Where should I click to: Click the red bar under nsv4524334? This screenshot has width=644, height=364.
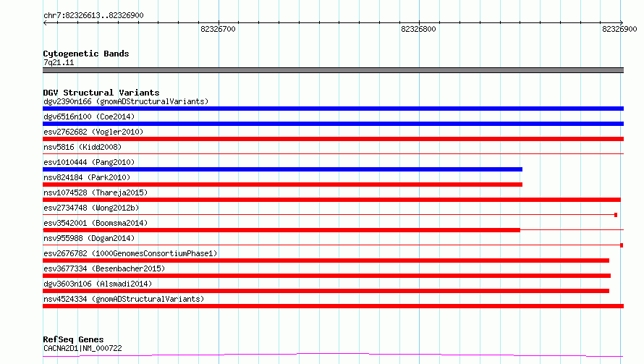pyautogui.click(x=333, y=306)
